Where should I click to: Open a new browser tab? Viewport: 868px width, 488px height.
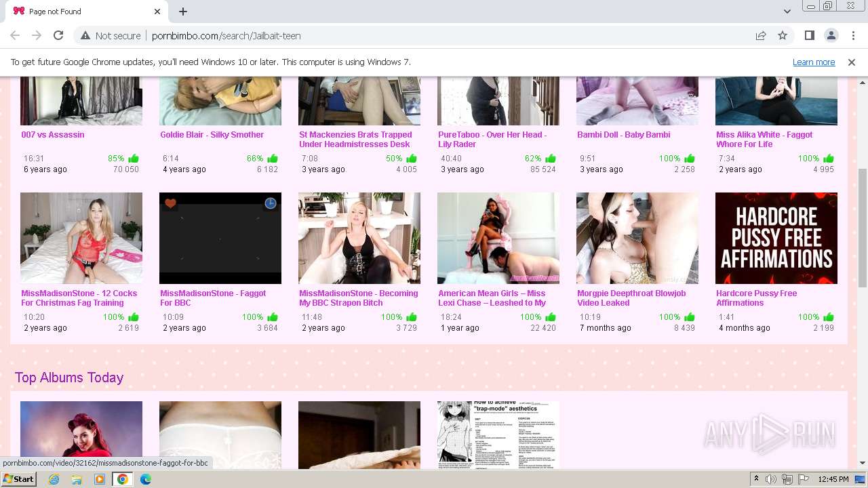[183, 12]
